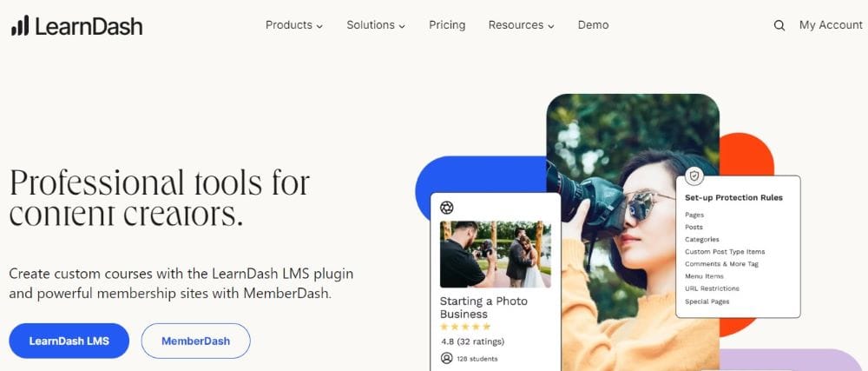The image size is (868, 371).
Task: Click the 'Starting a Photo Business' title
Action: coord(483,308)
